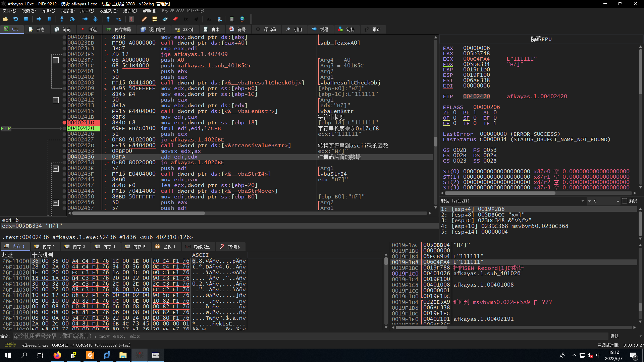
Task: Switch to the 内存布局 tab
Action: 119,29
